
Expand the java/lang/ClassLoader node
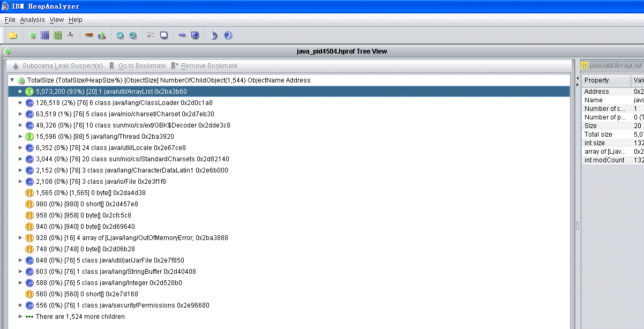click(x=20, y=103)
